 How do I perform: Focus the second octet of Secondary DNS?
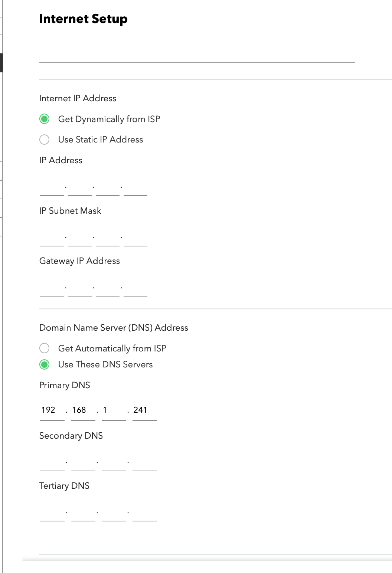tap(83, 462)
